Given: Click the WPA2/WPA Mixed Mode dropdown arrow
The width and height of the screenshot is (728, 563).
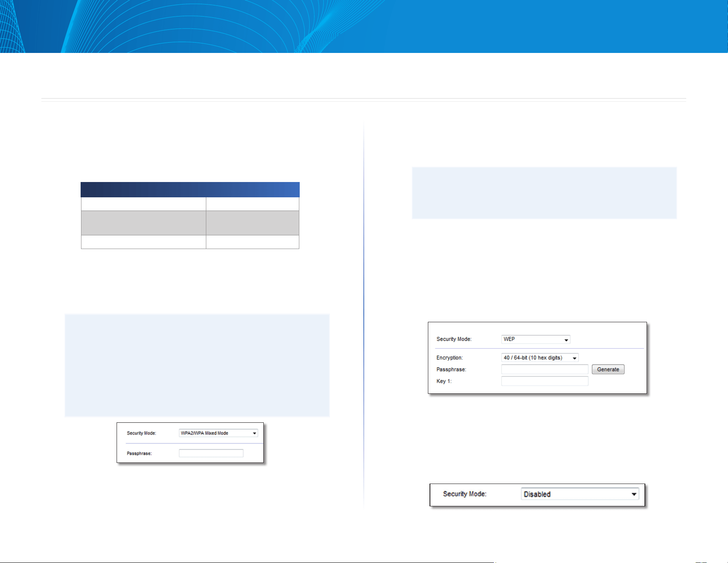Looking at the screenshot, I should point(254,433).
